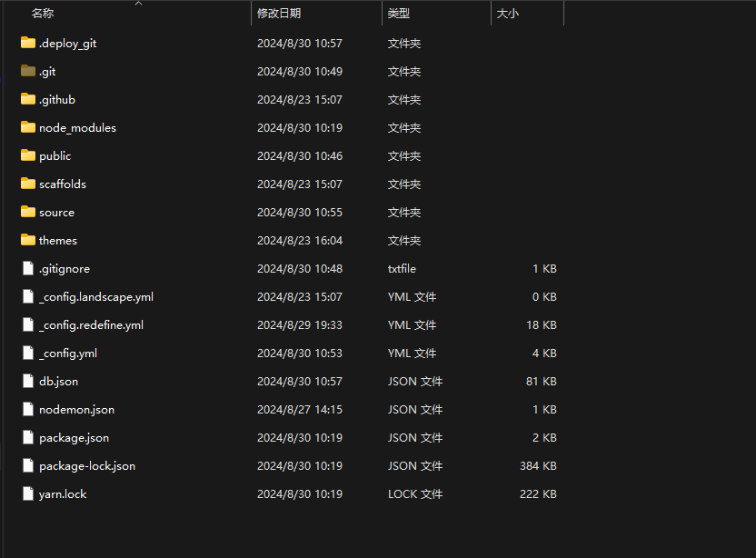Select the .git folder icon

click(28, 71)
